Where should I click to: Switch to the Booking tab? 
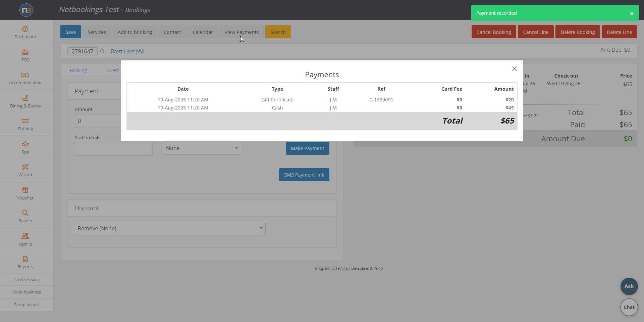(78, 71)
